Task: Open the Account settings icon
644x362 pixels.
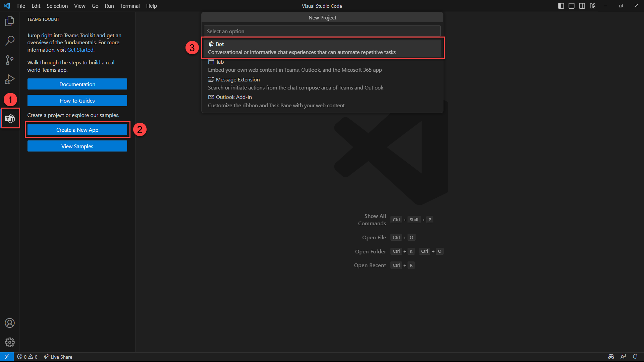Action: pos(9,323)
